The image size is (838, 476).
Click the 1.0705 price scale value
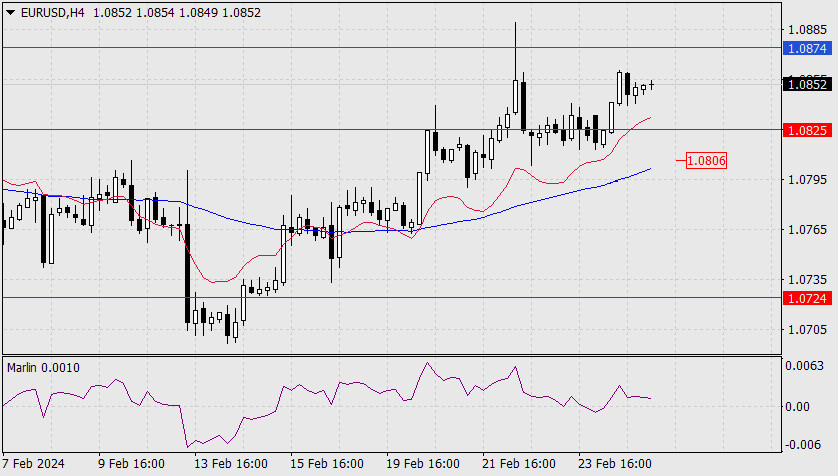tap(808, 330)
